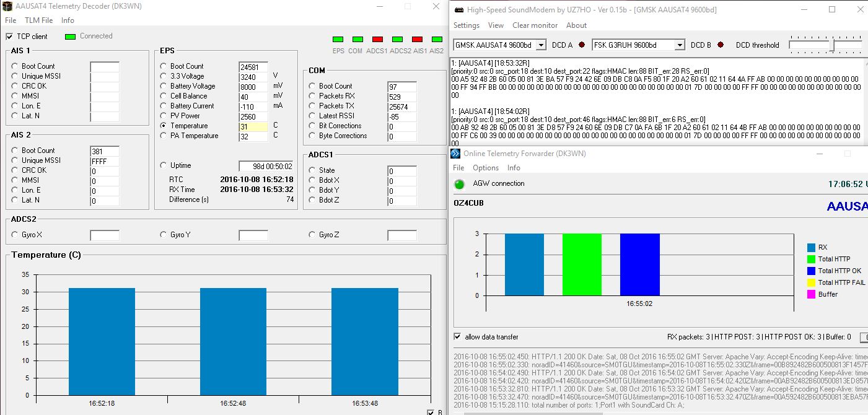868x415 pixels.
Task: Select EPS 3.3 Voltage radio button
Action: point(164,76)
